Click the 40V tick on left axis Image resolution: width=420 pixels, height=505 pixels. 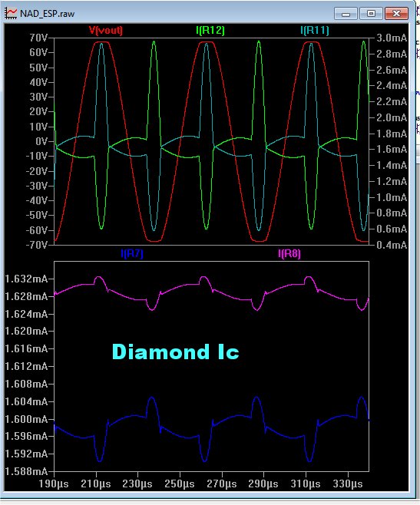(38, 82)
